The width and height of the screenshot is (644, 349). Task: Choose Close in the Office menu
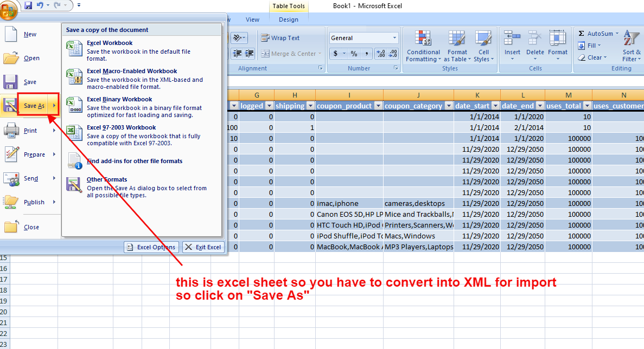tap(30, 227)
